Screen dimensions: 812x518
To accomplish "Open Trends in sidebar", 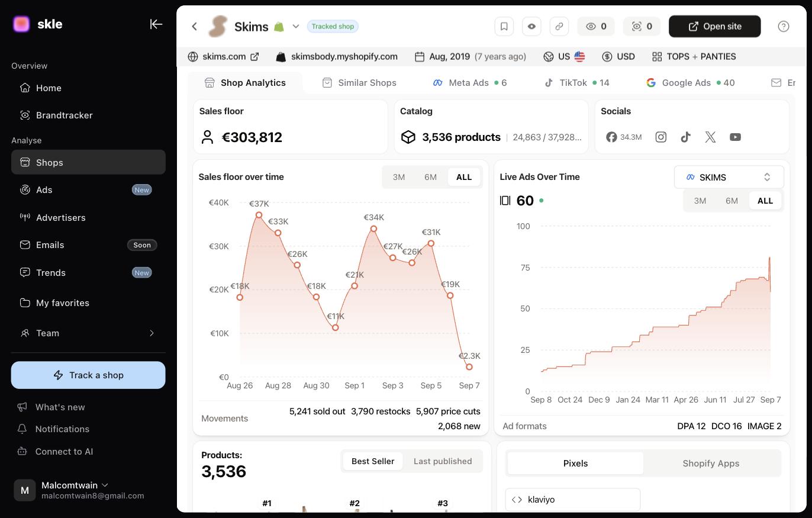I will [88, 273].
